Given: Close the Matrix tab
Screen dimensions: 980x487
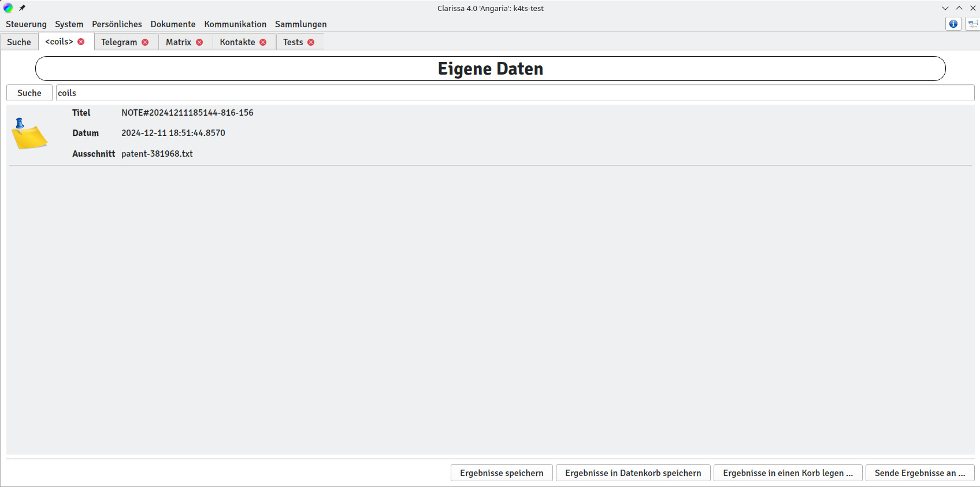Looking at the screenshot, I should click(199, 42).
